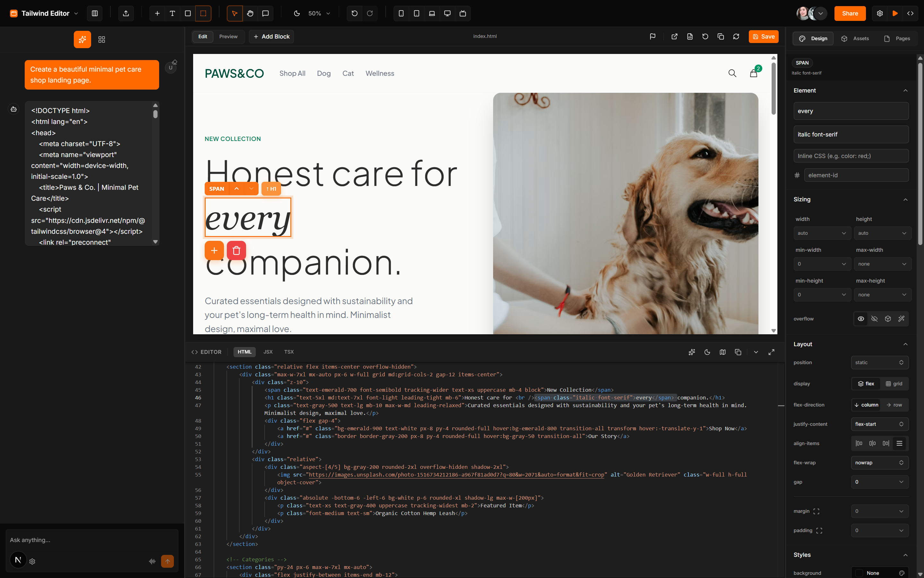Viewport: 924px width, 578px height.
Task: Click the Save button
Action: tap(764, 37)
